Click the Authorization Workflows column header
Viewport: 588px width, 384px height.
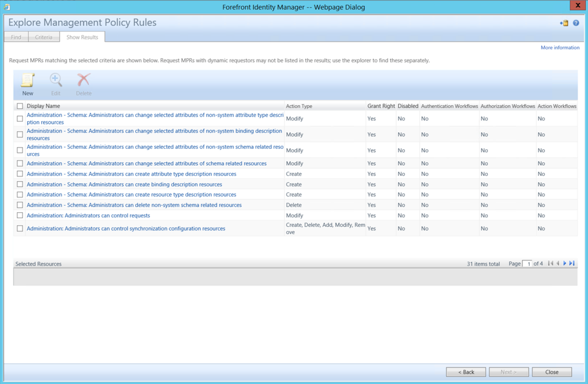(x=508, y=106)
